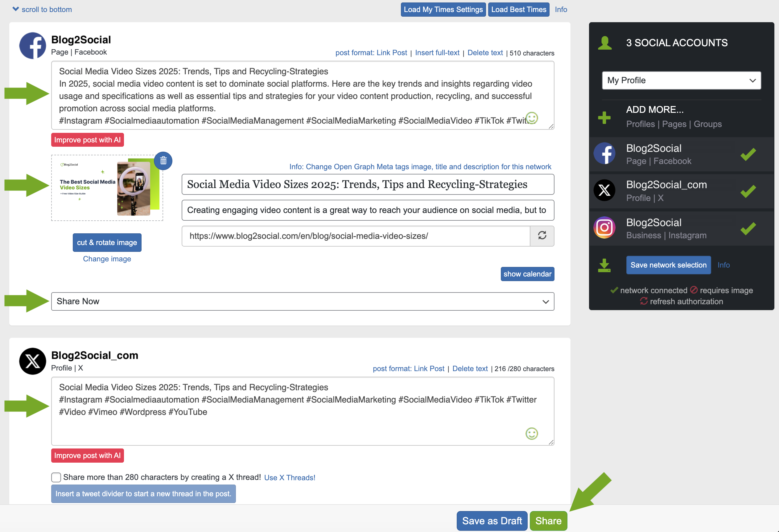This screenshot has height=532, width=779.
Task: Toggle the Blog2Social Instagram business checkmark
Action: coord(748,228)
